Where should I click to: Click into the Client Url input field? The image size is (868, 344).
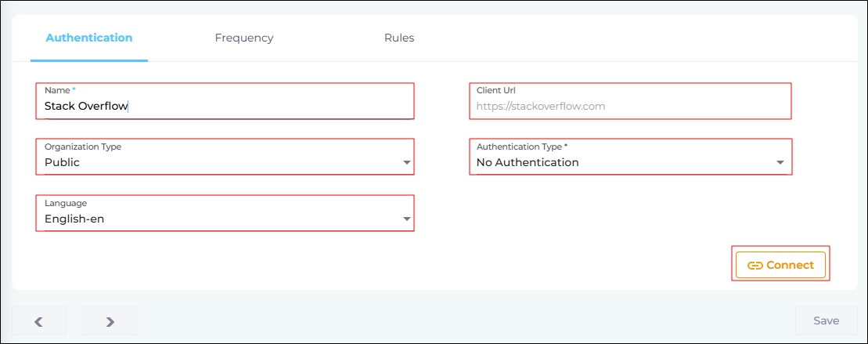point(626,107)
